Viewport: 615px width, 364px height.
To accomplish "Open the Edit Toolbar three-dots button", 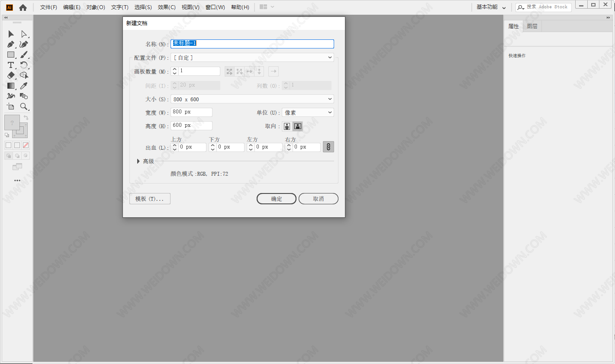I will click(x=17, y=180).
